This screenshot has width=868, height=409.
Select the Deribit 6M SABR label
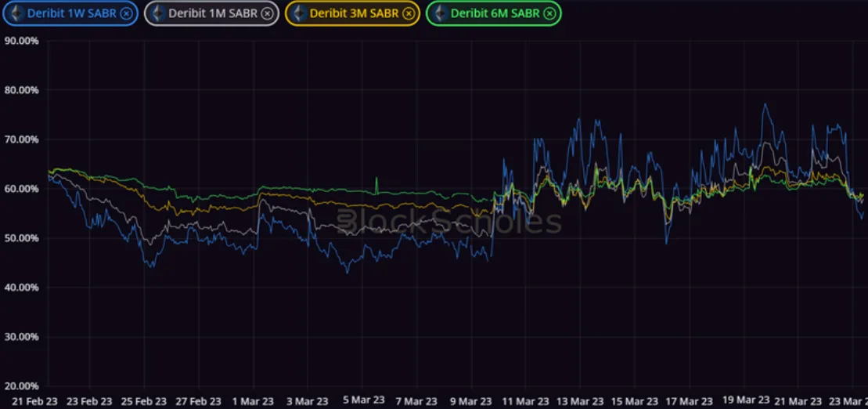(495, 13)
